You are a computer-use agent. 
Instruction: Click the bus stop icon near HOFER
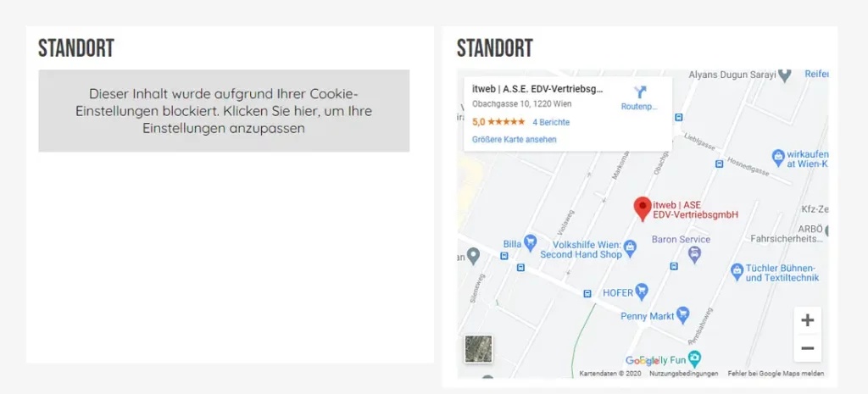(587, 293)
